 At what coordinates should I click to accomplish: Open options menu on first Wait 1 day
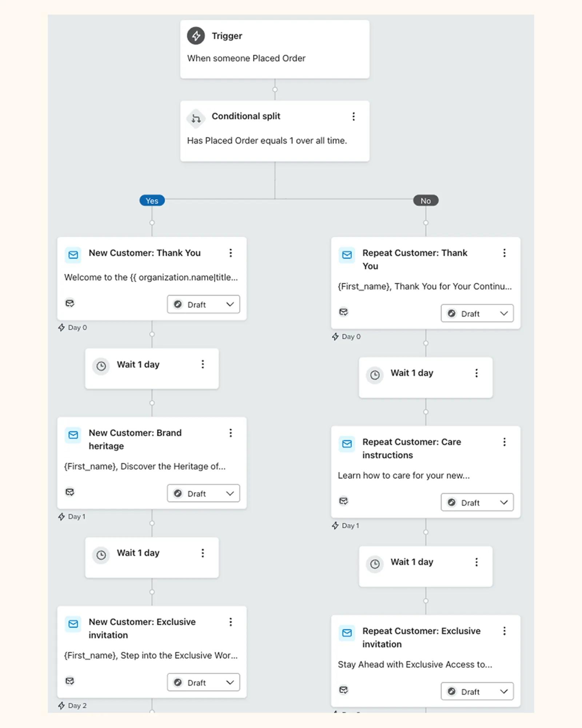pyautogui.click(x=203, y=364)
